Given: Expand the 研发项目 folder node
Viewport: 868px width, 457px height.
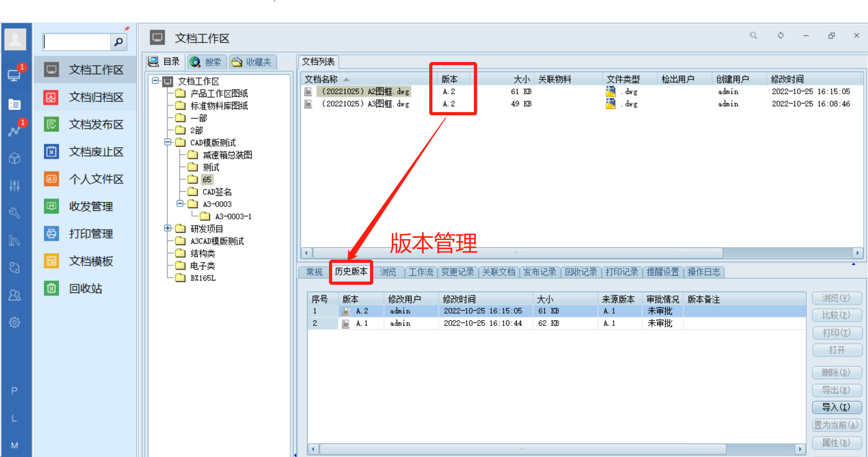Looking at the screenshot, I should click(x=168, y=228).
